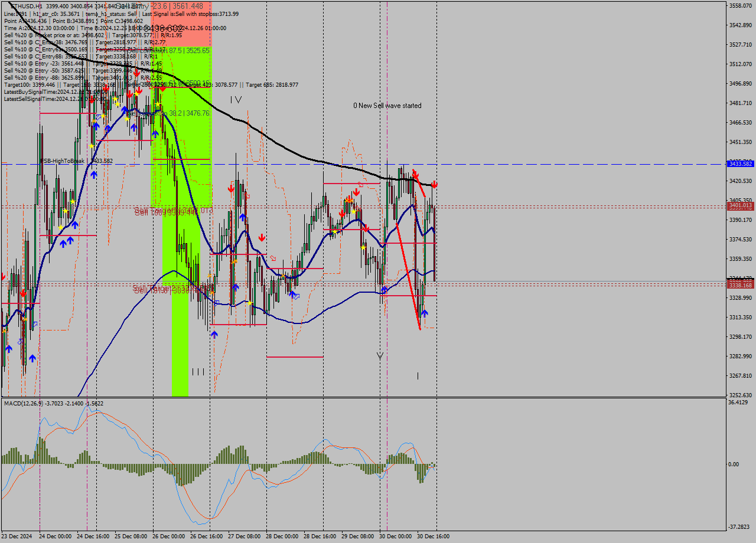Click the 3558.070 price axis label
Screen dimensions: 756x543
pos(740,5)
